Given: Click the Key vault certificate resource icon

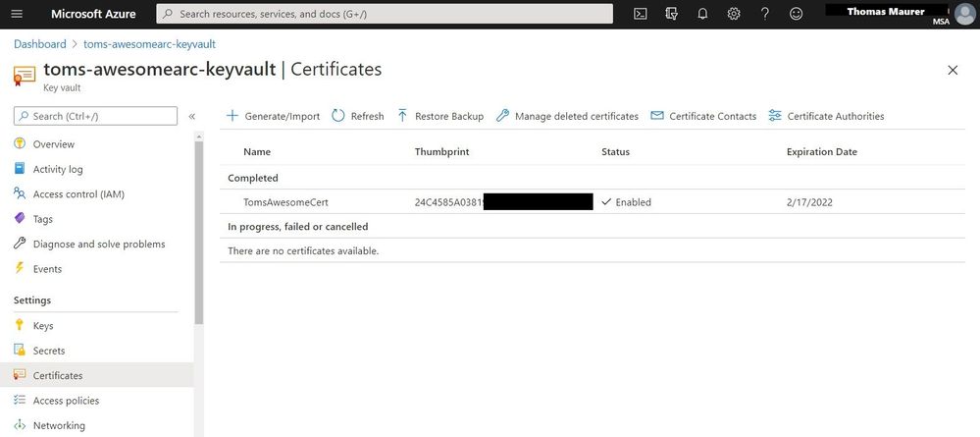Looking at the screenshot, I should coord(25,76).
